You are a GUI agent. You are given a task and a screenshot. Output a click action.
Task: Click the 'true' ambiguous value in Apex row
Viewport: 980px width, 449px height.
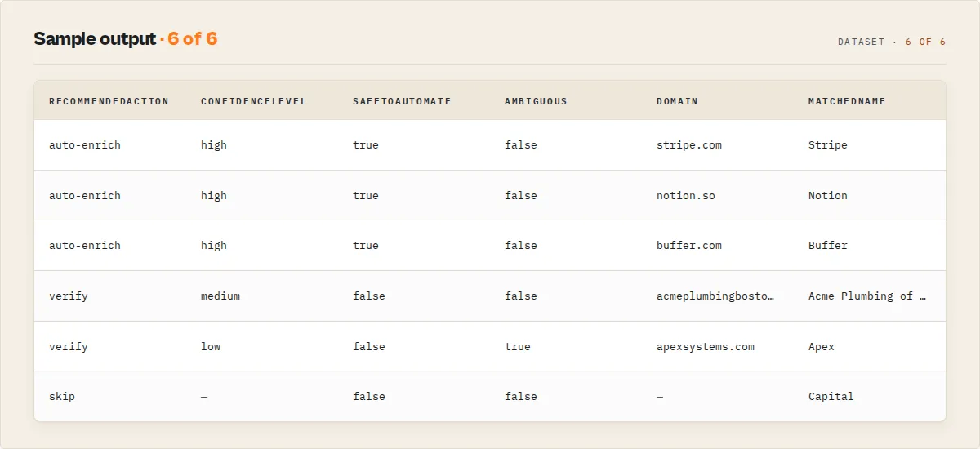click(x=518, y=346)
